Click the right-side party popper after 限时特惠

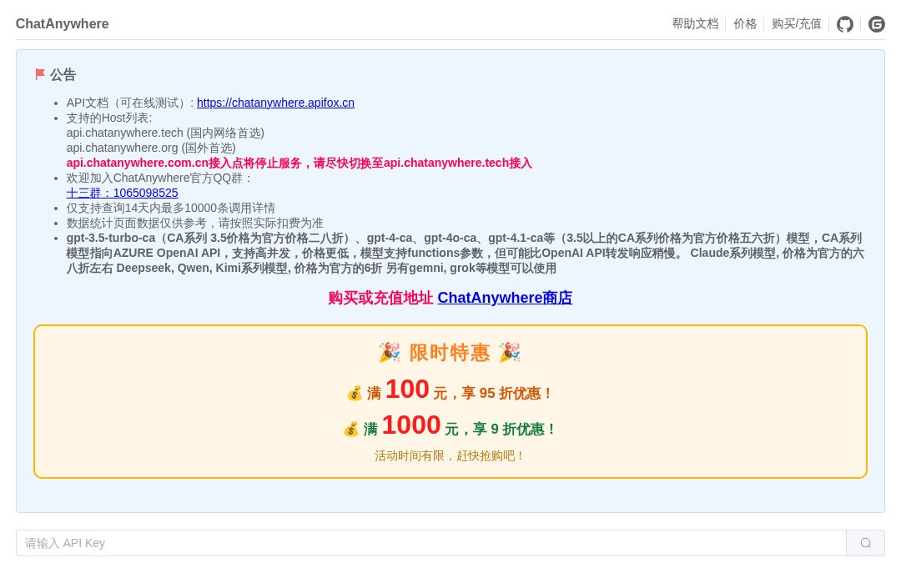(x=510, y=352)
